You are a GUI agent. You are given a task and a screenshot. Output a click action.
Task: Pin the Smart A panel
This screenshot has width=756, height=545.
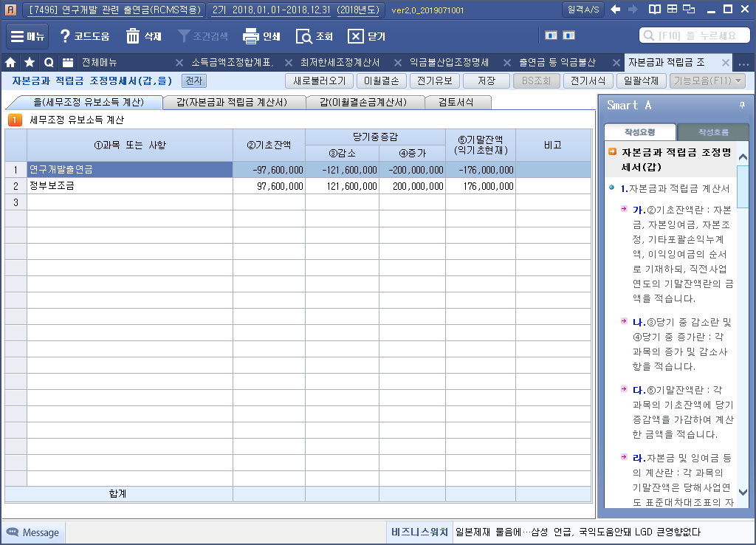(742, 105)
